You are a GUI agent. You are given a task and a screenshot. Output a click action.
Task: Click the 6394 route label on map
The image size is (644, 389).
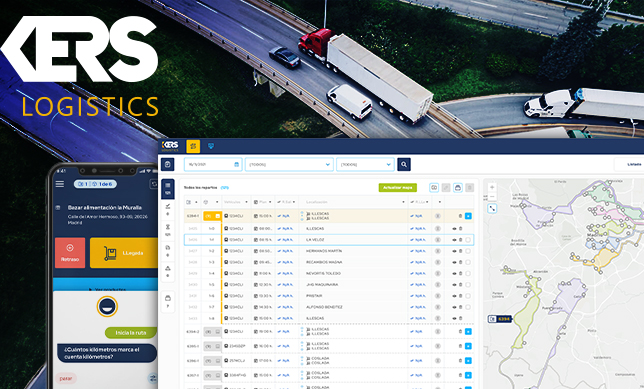pos(500,319)
